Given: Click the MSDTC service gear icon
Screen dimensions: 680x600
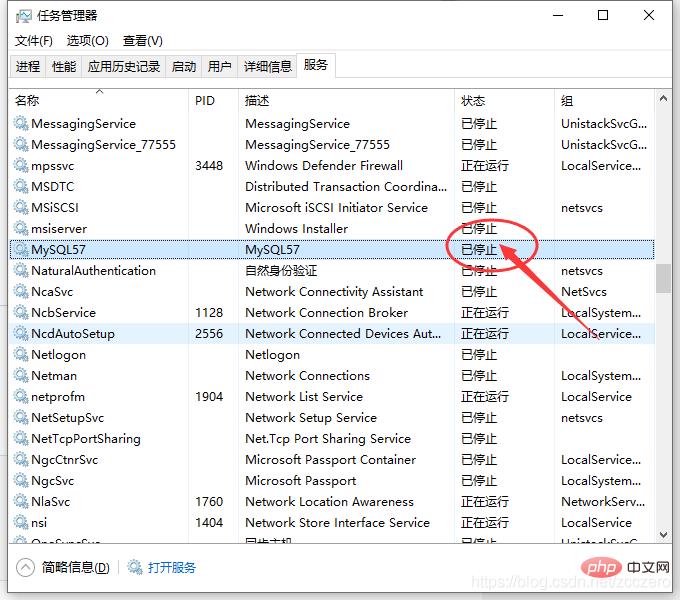Looking at the screenshot, I should [21, 186].
